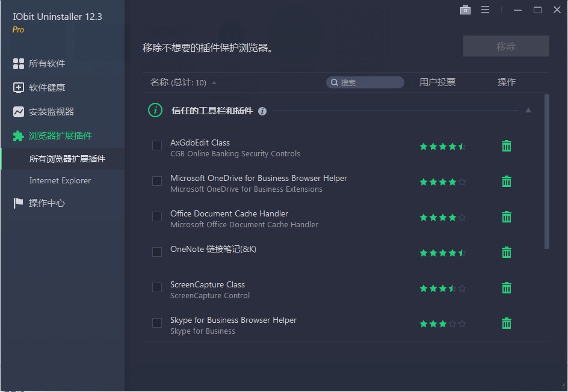This screenshot has width=568, height=392.
Task: Click Microsoft Office Document Cache Handler description
Action: (x=244, y=225)
